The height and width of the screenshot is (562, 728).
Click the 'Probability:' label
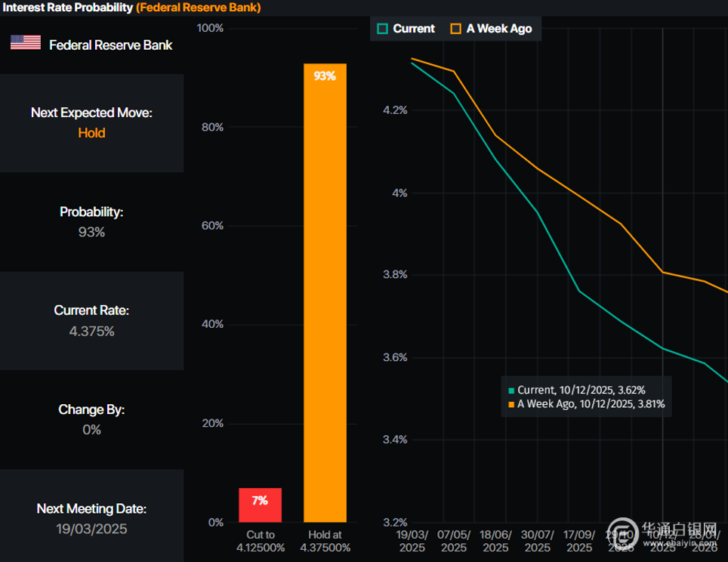click(x=91, y=212)
